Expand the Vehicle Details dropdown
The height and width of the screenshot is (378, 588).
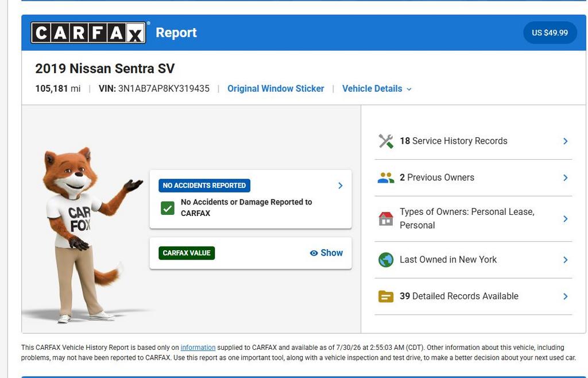377,88
